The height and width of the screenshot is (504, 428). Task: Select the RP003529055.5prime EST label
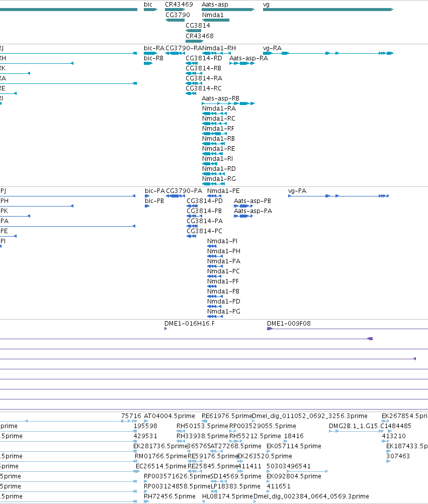[x=263, y=426]
